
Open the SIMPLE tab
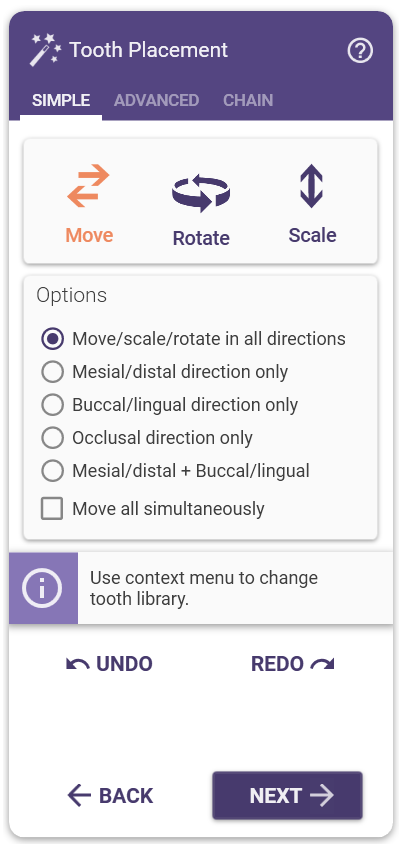pos(61,100)
